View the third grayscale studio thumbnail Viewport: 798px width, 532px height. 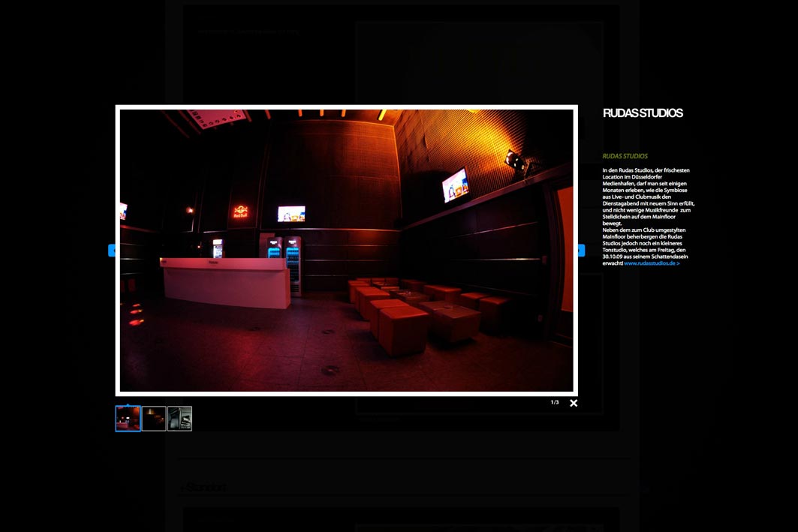tap(179, 418)
